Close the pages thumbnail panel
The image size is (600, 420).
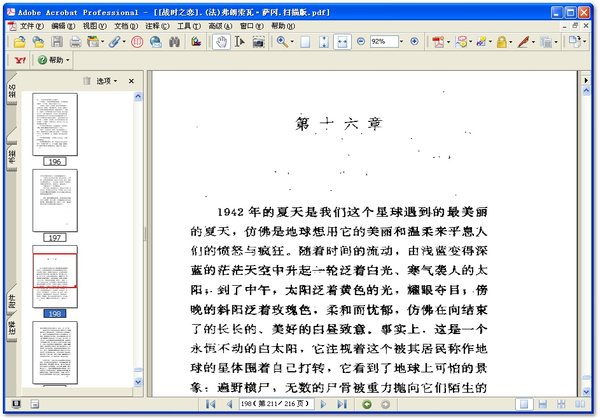pyautogui.click(x=131, y=81)
